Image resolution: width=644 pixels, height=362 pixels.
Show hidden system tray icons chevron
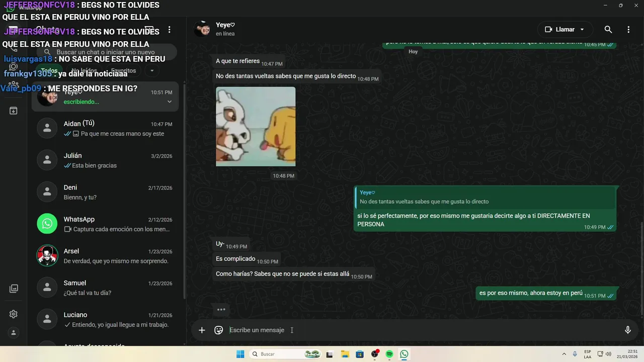(x=564, y=354)
